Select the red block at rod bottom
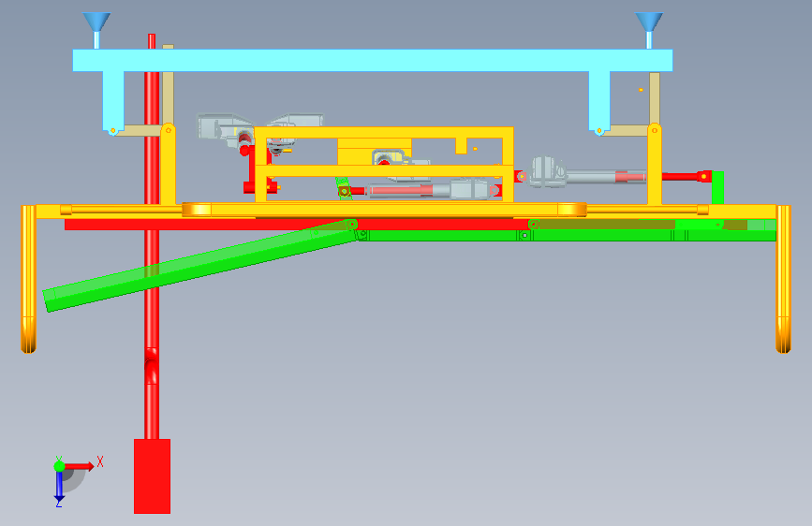This screenshot has width=812, height=526. click(153, 476)
